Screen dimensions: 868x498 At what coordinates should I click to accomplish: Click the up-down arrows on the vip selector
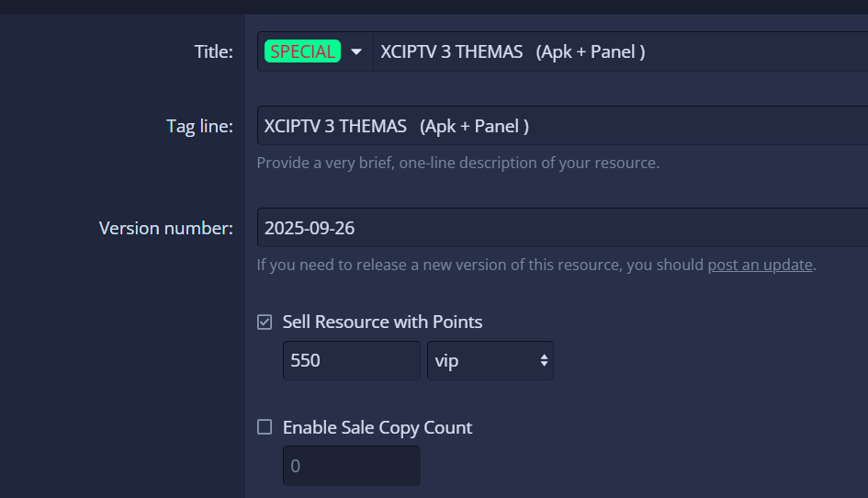pos(544,360)
